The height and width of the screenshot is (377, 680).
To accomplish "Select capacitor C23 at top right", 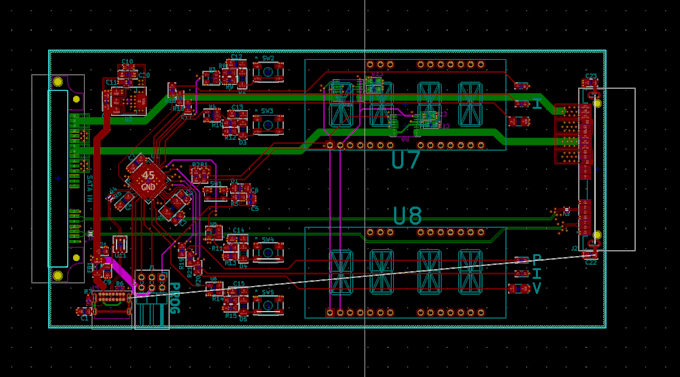I will (x=590, y=82).
